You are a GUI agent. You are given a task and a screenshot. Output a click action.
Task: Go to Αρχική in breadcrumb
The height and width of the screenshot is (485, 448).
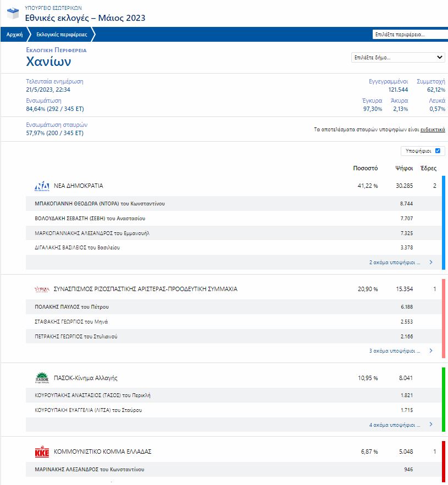click(14, 34)
